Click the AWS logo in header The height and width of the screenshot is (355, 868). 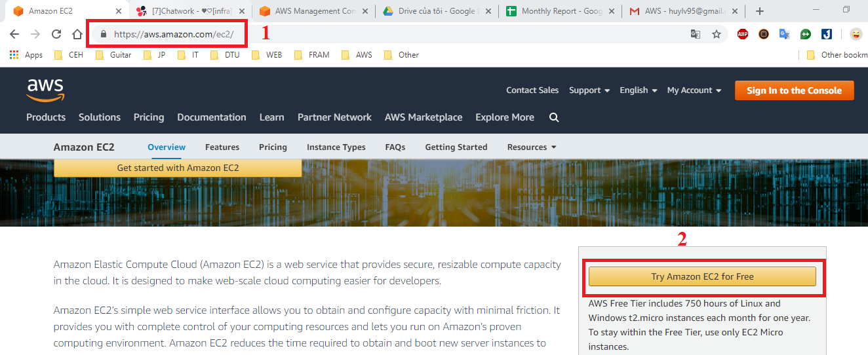coord(45,90)
